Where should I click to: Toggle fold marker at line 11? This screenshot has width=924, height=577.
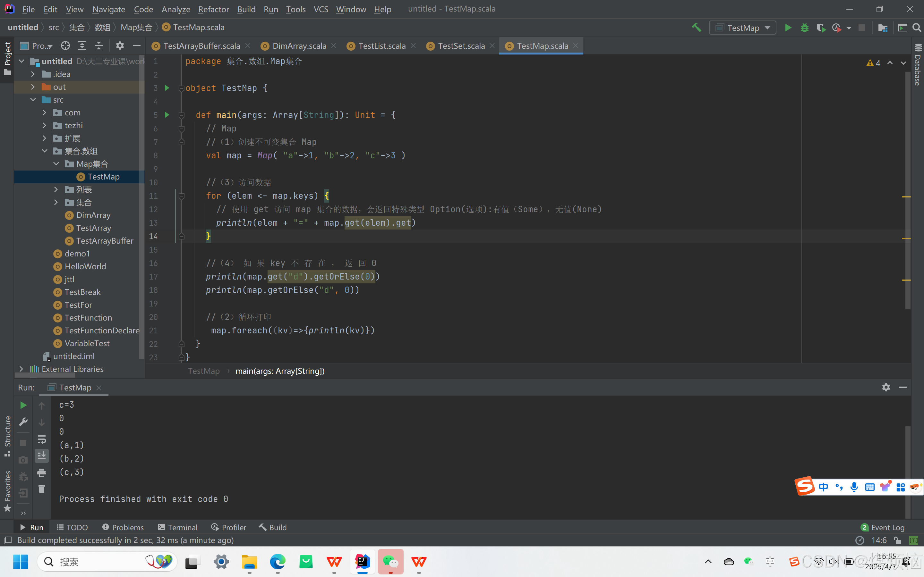coord(182,196)
